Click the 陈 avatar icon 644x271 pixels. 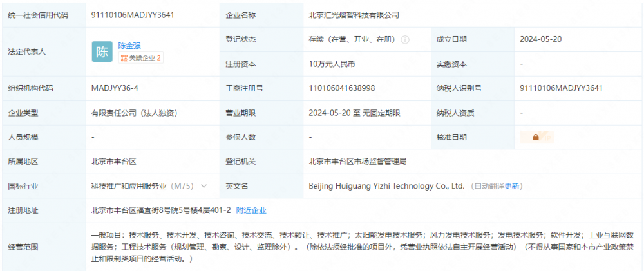[x=102, y=51]
